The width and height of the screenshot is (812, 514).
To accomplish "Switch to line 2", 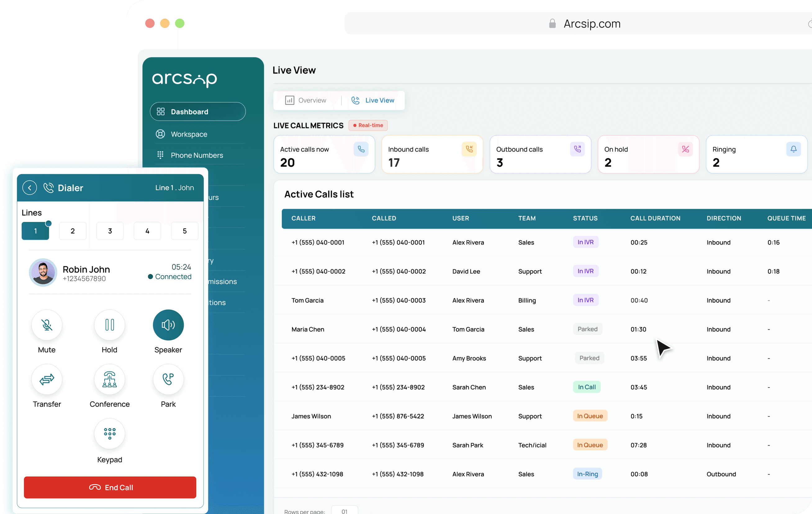I will tap(73, 231).
